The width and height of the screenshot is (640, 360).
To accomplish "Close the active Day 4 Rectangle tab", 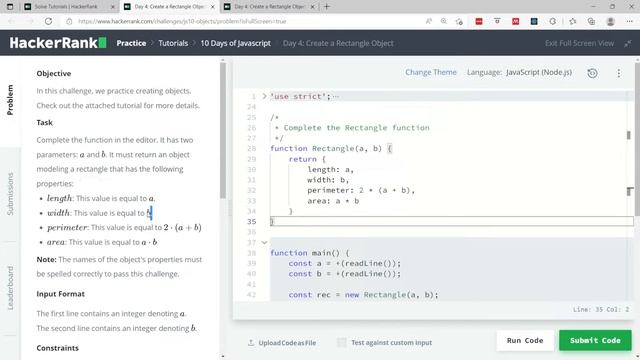I will (x=212, y=7).
